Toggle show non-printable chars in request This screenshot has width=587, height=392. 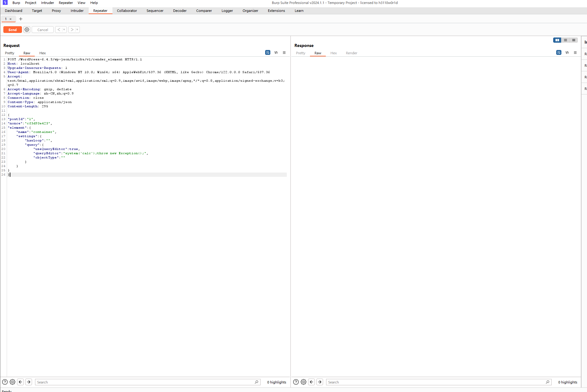click(x=276, y=52)
